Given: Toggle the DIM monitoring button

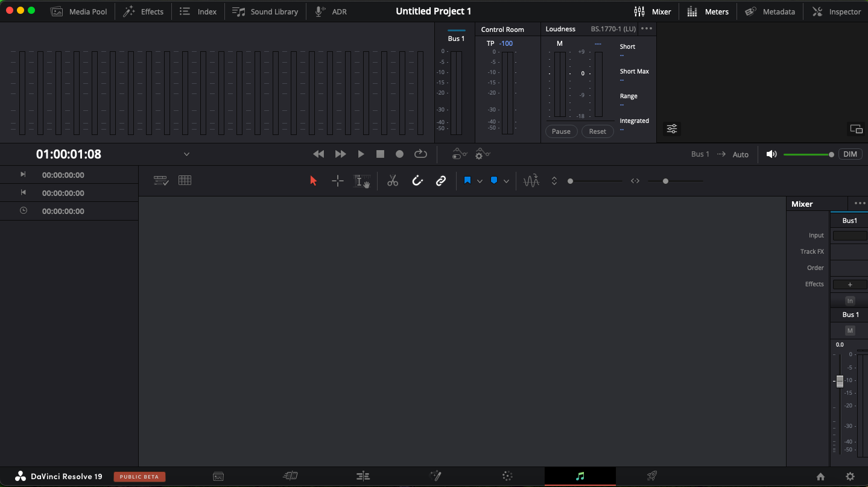Looking at the screenshot, I should point(850,154).
